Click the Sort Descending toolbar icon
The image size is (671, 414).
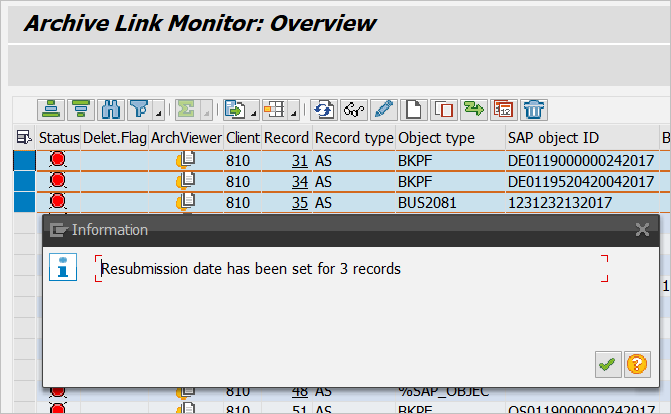[x=80, y=109]
